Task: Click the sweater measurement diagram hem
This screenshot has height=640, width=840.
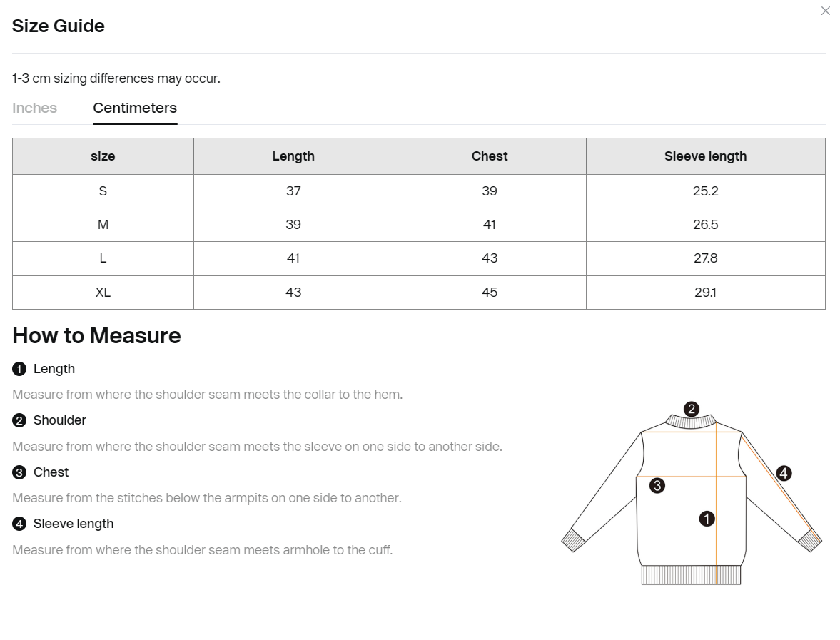Action: point(691,574)
